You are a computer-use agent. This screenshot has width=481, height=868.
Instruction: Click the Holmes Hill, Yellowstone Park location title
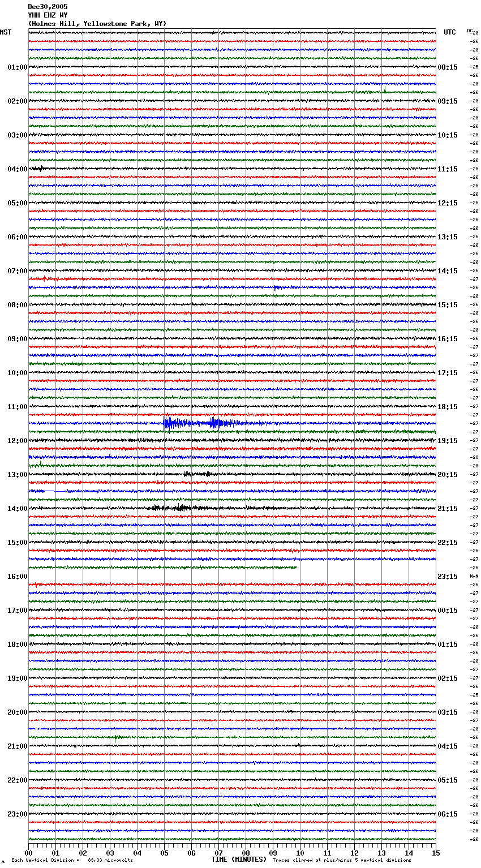click(x=97, y=24)
